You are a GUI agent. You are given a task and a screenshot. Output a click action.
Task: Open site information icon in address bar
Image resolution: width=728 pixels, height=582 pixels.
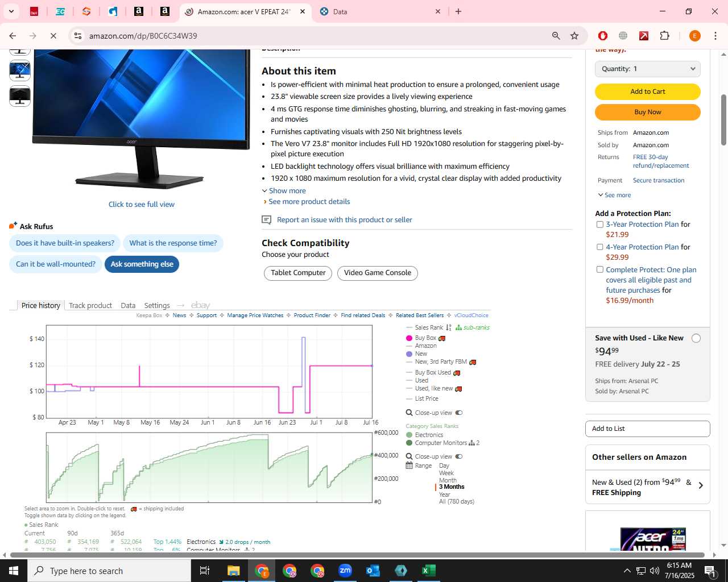coord(78,36)
